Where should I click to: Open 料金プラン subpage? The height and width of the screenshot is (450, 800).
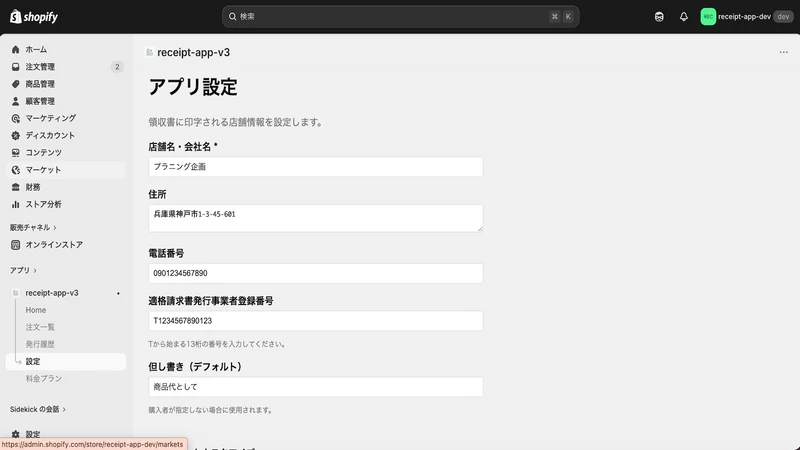tap(43, 379)
